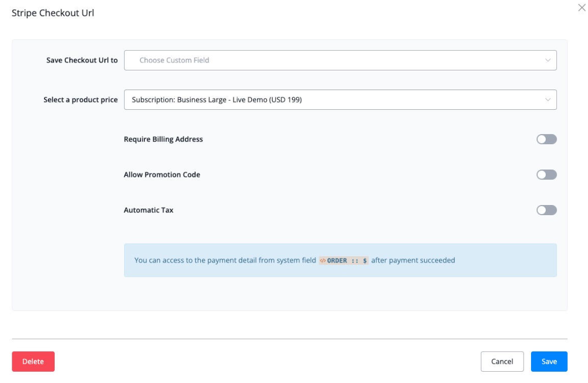Cancel the checkout URL changes

(x=502, y=362)
